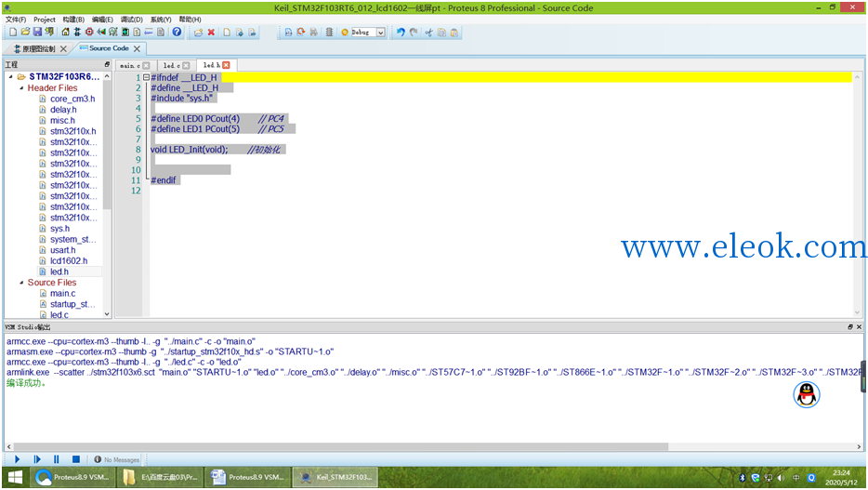Open the E:\百度云盘 folder on the taskbar
Viewport: 868px width, 490px height.
(x=161, y=477)
